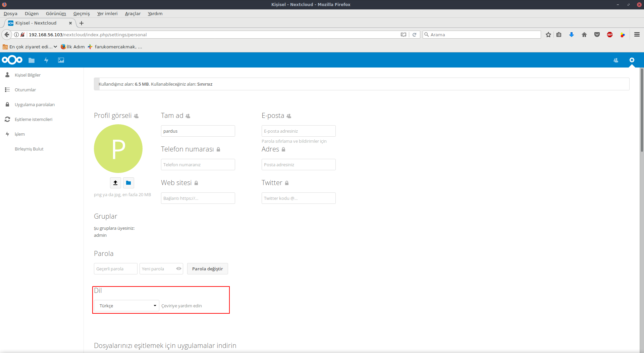Go to Oturumlar in sidebar
This screenshot has height=353, width=644.
(x=25, y=90)
